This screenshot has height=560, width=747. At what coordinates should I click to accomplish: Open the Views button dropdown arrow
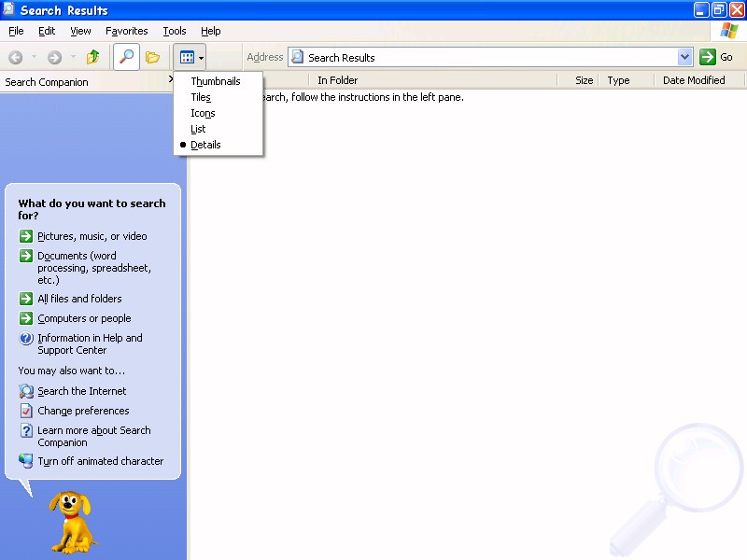click(201, 58)
